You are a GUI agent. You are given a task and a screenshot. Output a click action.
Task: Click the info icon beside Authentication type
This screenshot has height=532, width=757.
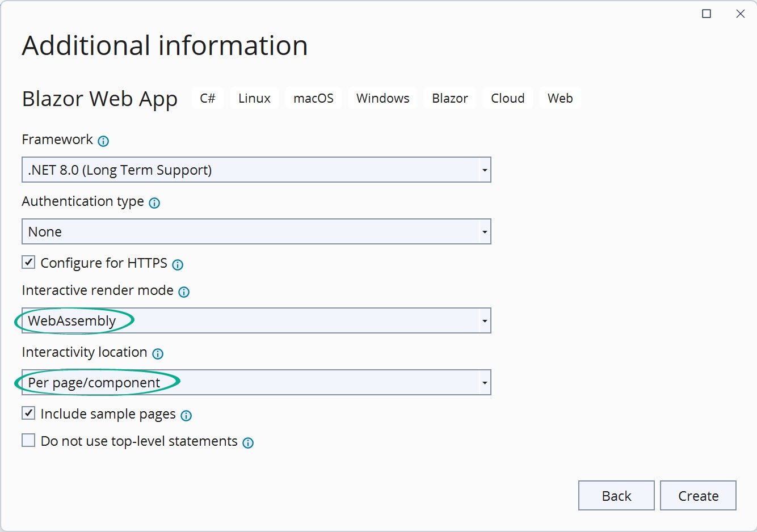[154, 203]
